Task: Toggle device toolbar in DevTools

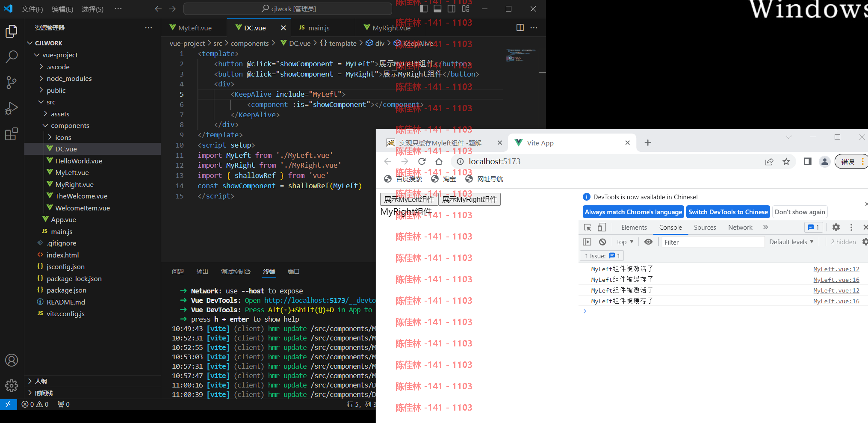Action: pyautogui.click(x=602, y=228)
